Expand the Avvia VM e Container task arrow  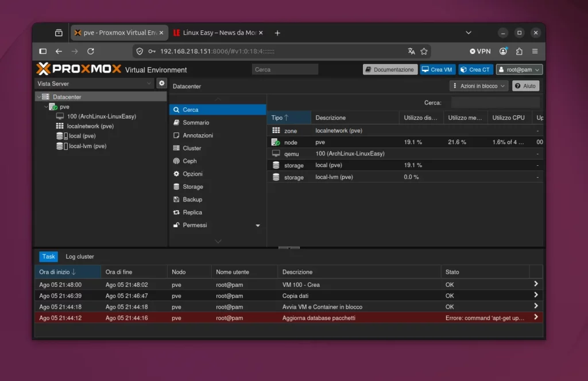(536, 306)
